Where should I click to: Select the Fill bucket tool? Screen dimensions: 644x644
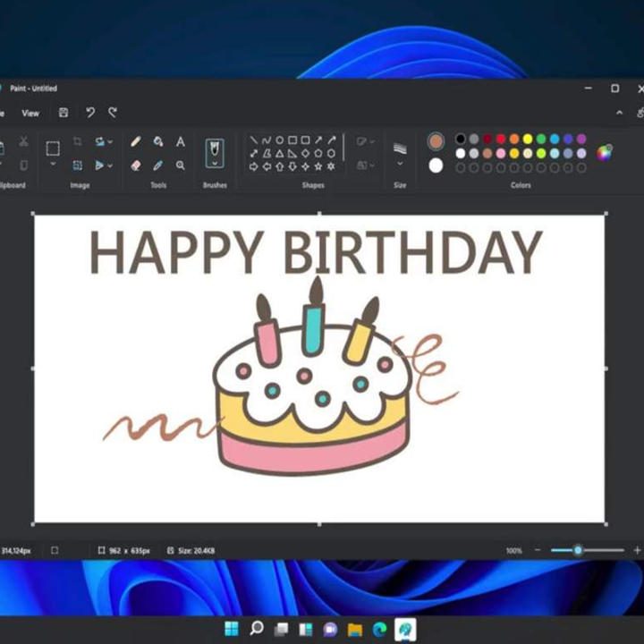[x=158, y=141]
